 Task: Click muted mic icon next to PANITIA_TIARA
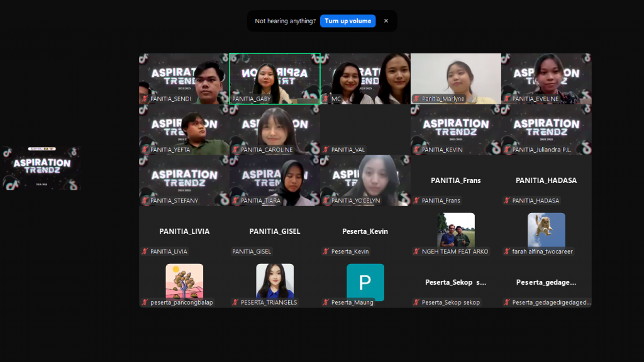[235, 200]
